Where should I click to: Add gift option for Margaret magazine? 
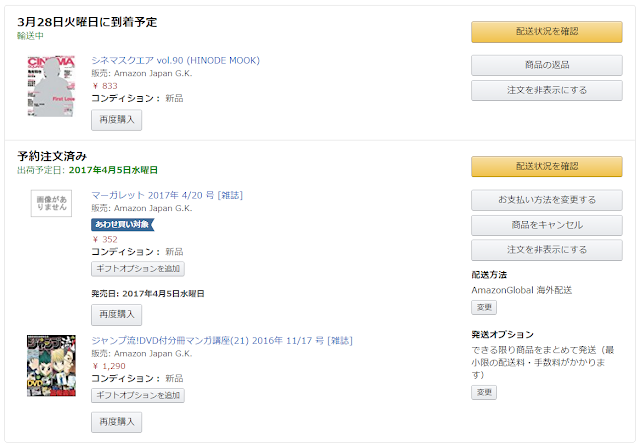[x=138, y=269]
